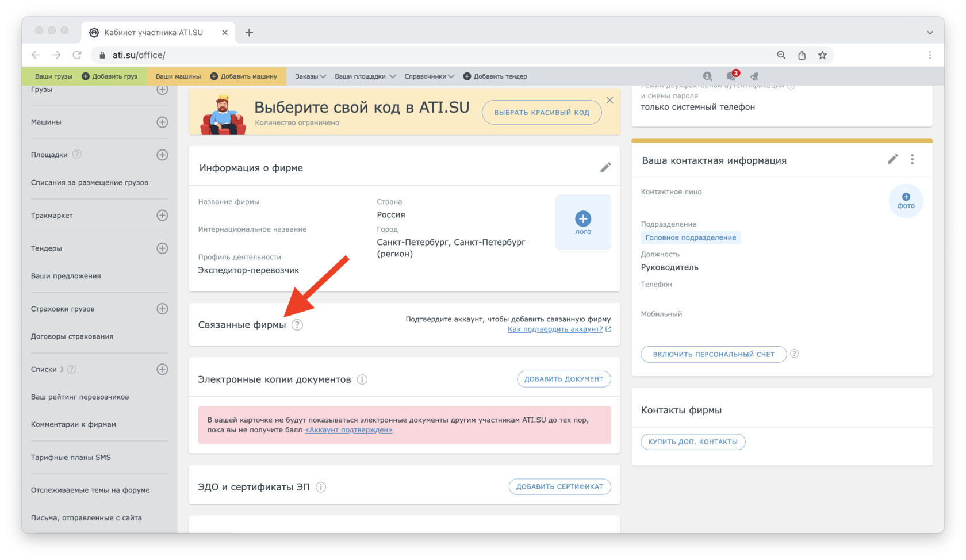The height and width of the screenshot is (560, 966).
Task: Open Отслеживаемые темы на форуме
Action: [90, 490]
